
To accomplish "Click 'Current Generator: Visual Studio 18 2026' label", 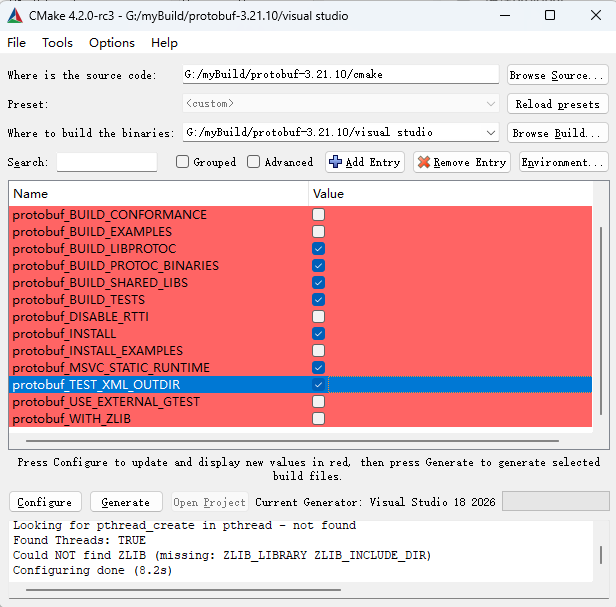I will [375, 502].
